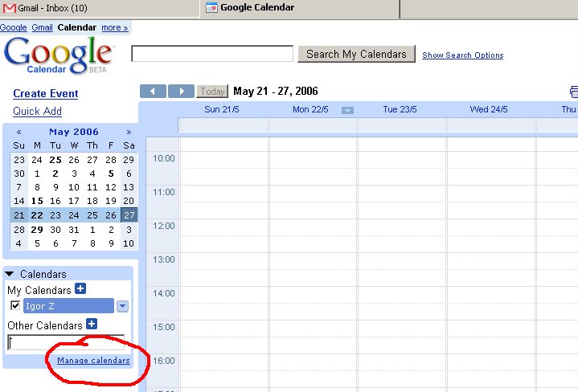Select the Igor Z calendar label
The image size is (578, 392).
click(x=68, y=306)
